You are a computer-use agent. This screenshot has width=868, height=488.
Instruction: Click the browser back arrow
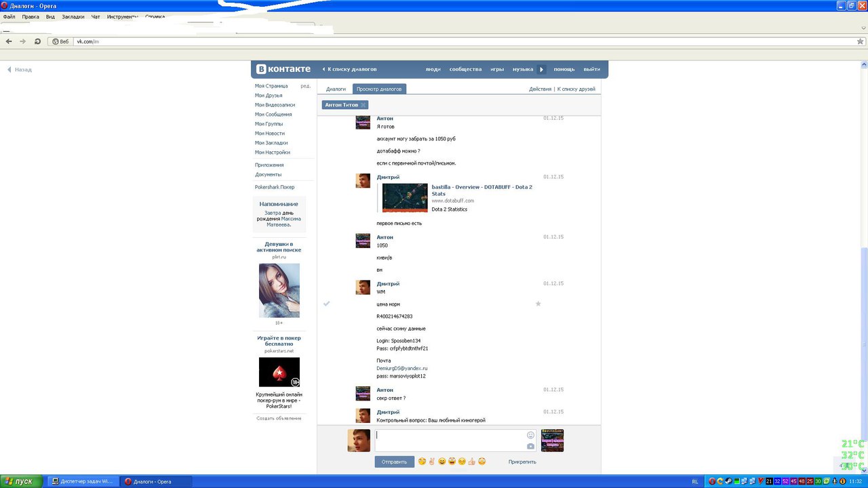click(x=9, y=41)
